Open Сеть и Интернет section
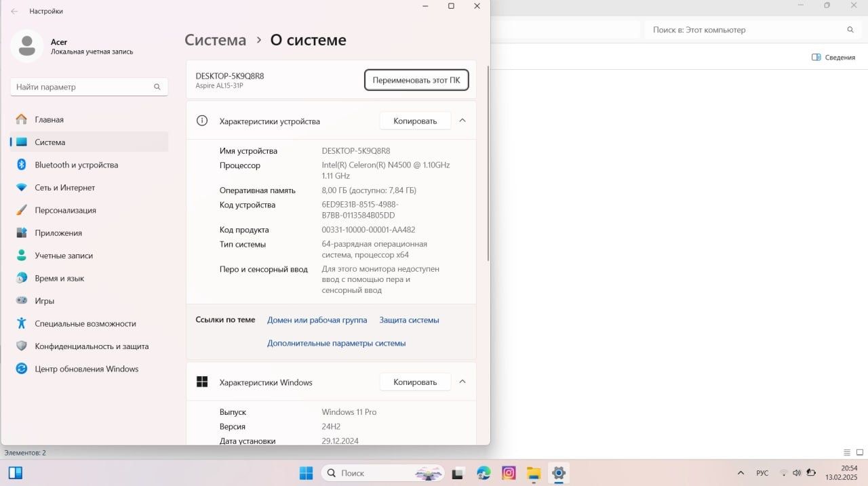The width and height of the screenshot is (868, 486). pos(89,187)
